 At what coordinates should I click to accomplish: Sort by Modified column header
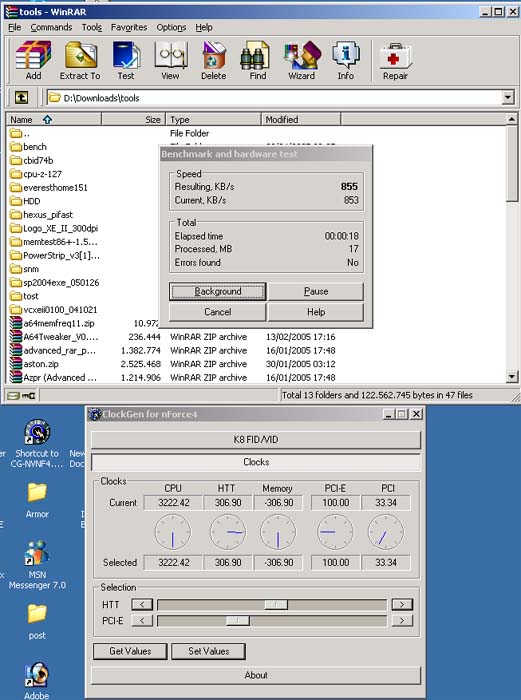point(301,120)
